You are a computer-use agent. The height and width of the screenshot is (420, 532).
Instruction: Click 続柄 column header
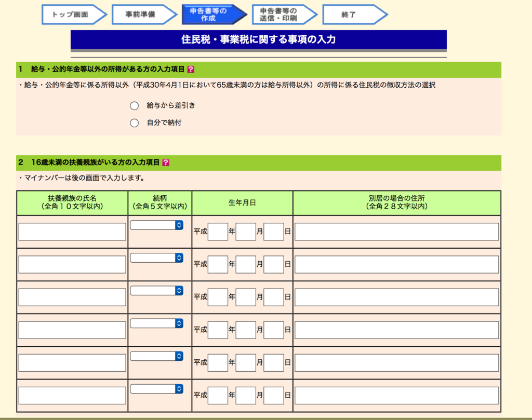point(160,202)
